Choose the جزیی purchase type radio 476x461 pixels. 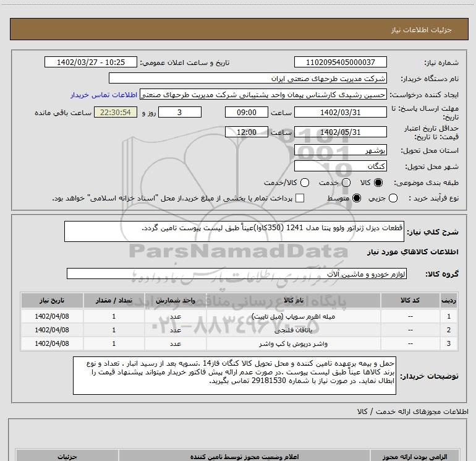coord(393,198)
